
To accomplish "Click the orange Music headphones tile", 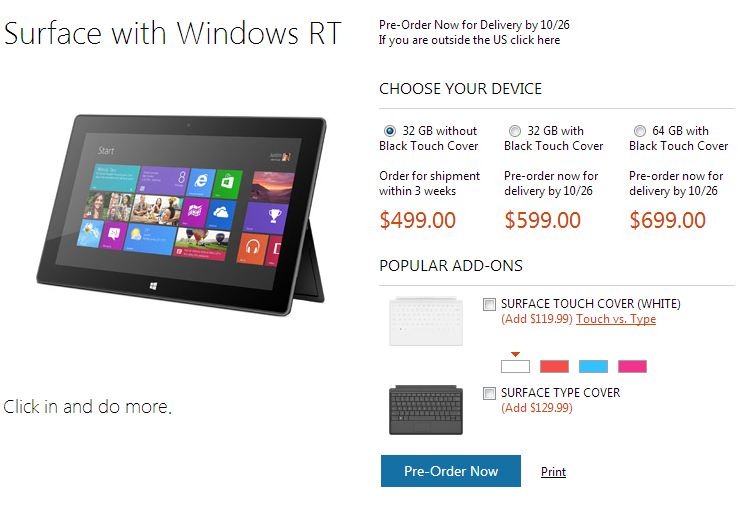I will [252, 248].
